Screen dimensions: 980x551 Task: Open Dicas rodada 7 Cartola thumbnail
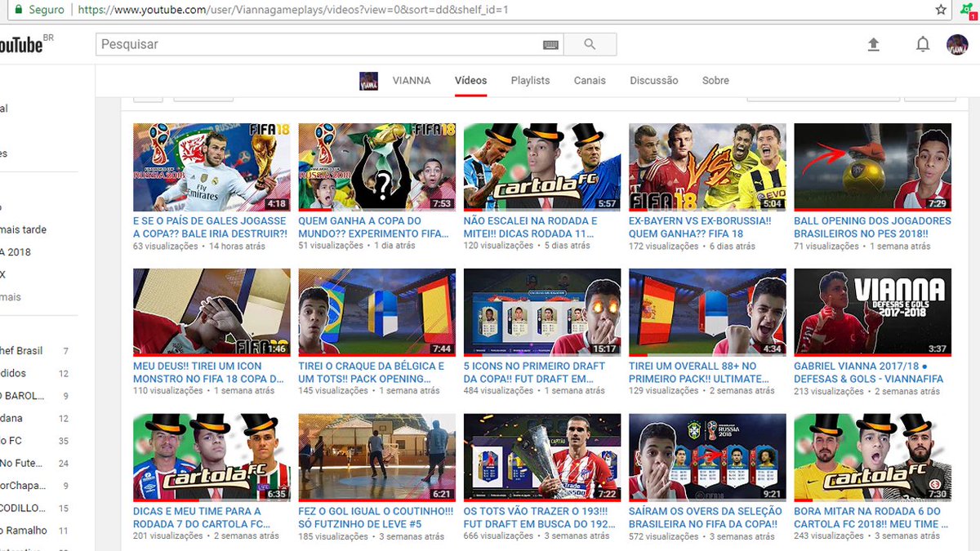point(212,458)
